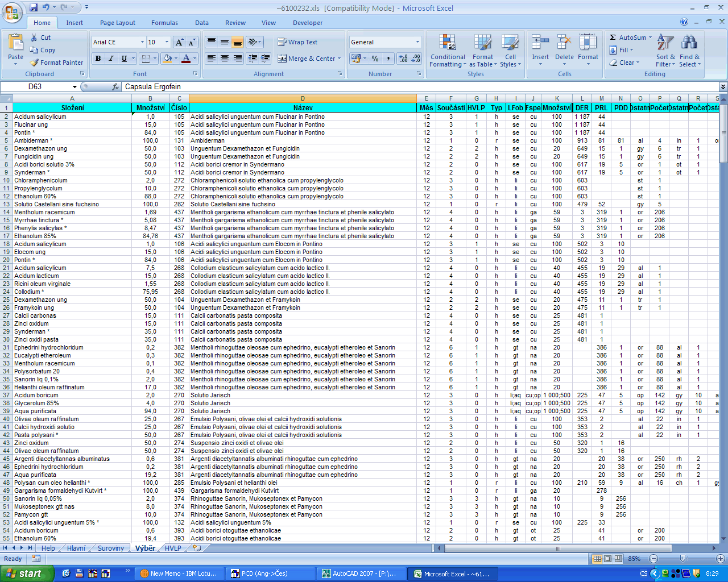Viewport: 728px width, 582px height.
Task: Switch to the HVLP sheet tab
Action: point(173,548)
